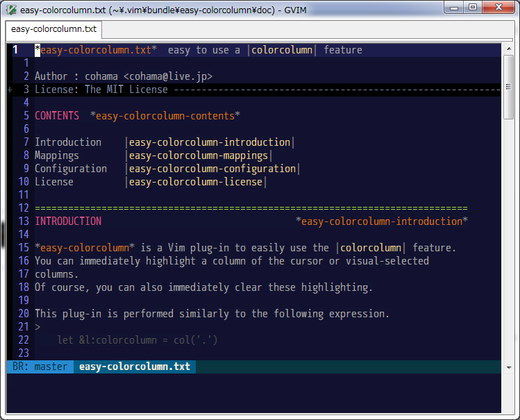The height and width of the screenshot is (420, 520).
Task: Click the colorcolumn link in the first line
Action: 282,50
